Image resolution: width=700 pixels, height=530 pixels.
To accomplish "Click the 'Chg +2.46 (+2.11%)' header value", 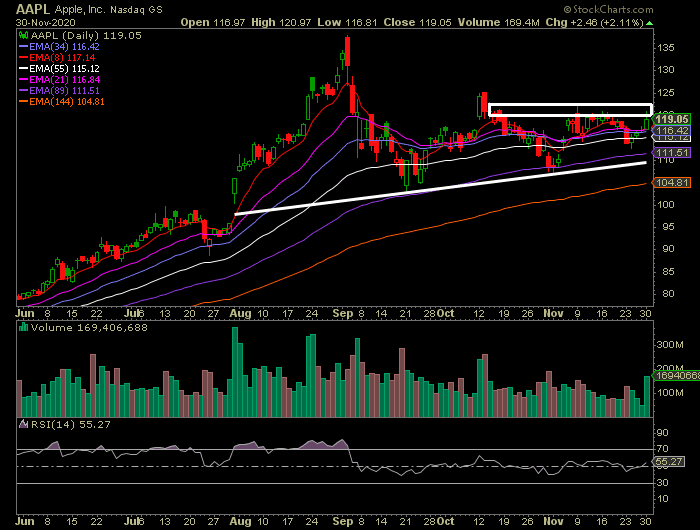I will point(594,22).
